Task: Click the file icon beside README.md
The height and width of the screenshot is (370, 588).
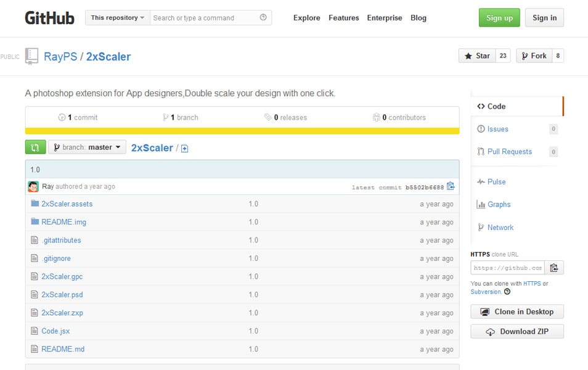Action: [35, 348]
